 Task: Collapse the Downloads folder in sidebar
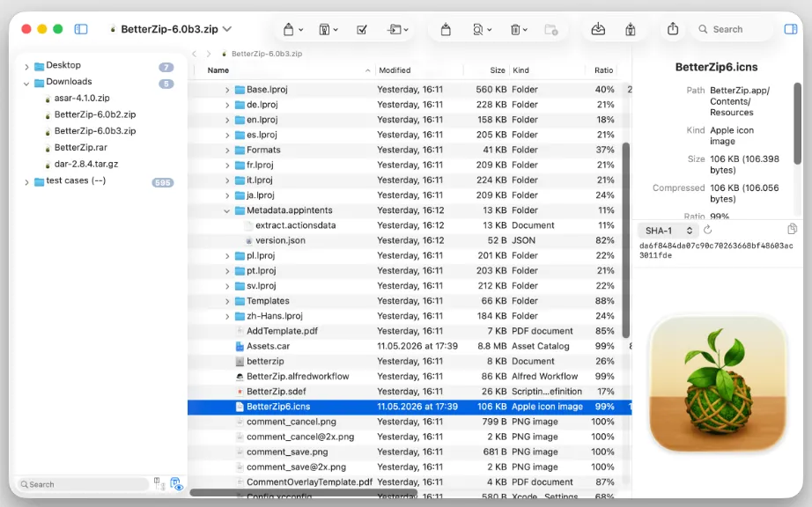26,84
